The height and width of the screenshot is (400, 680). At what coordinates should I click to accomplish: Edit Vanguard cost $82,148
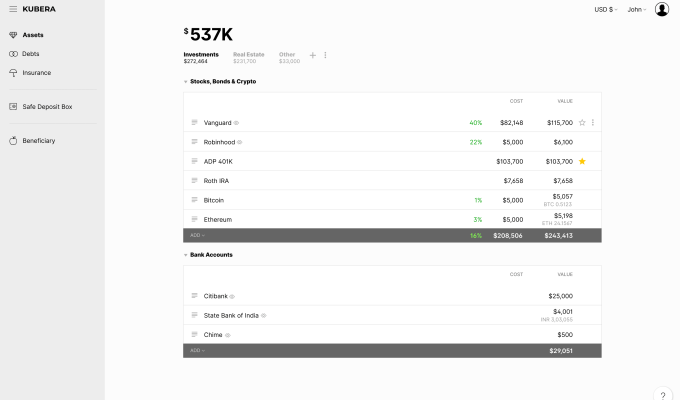click(512, 123)
